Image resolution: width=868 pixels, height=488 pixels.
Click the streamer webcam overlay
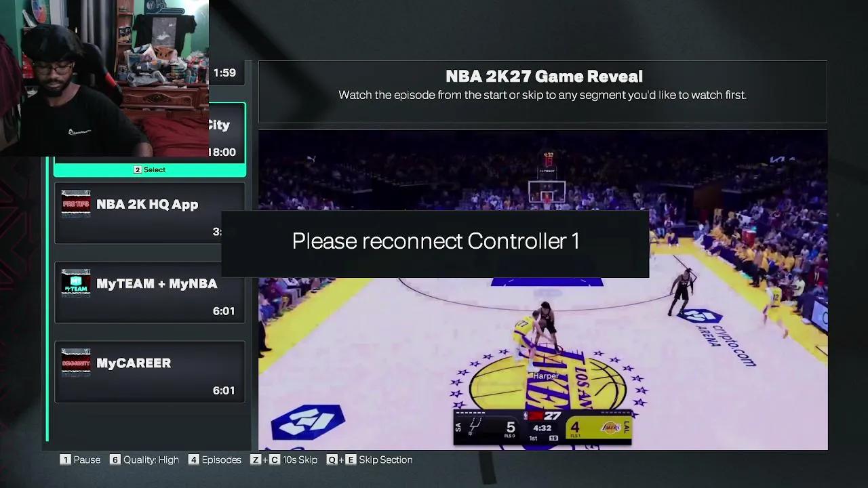(x=104, y=78)
